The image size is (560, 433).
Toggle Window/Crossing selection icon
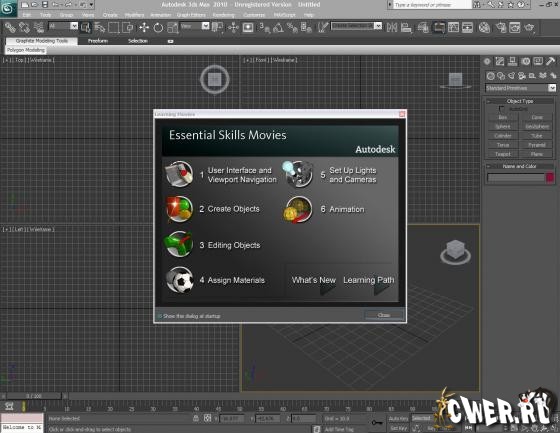click(128, 28)
